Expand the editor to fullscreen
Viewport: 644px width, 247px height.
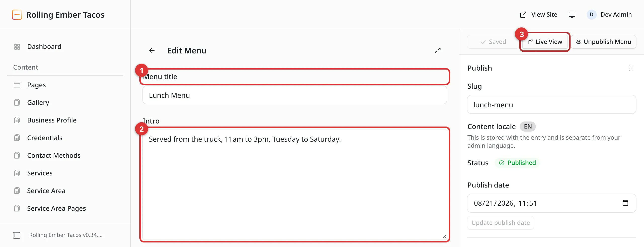[438, 50]
